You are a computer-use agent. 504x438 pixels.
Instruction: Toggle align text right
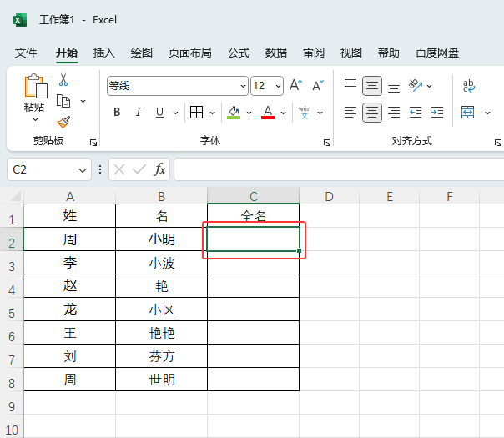[394, 113]
